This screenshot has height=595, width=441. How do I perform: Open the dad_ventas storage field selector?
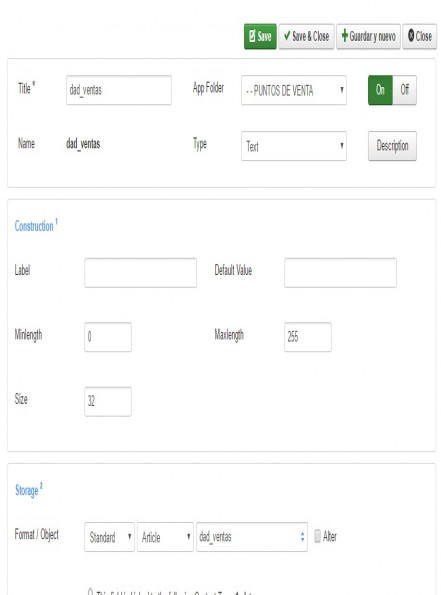pos(252,537)
